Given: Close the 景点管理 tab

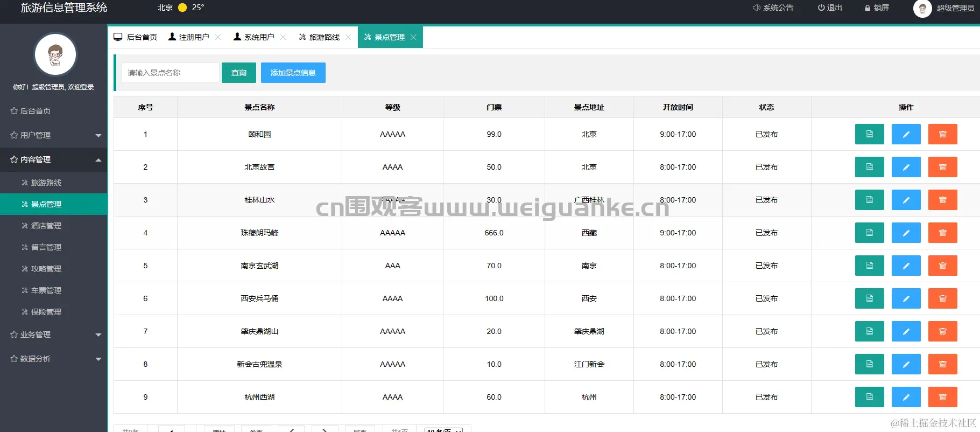Looking at the screenshot, I should (x=413, y=37).
